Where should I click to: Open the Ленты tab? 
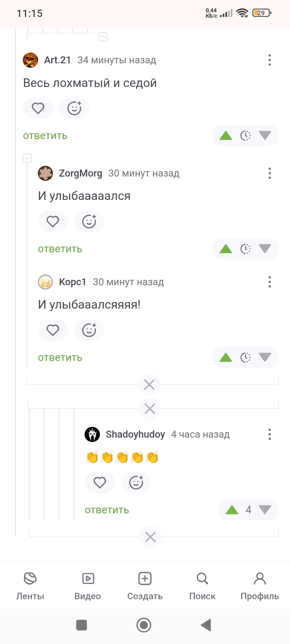tap(30, 586)
